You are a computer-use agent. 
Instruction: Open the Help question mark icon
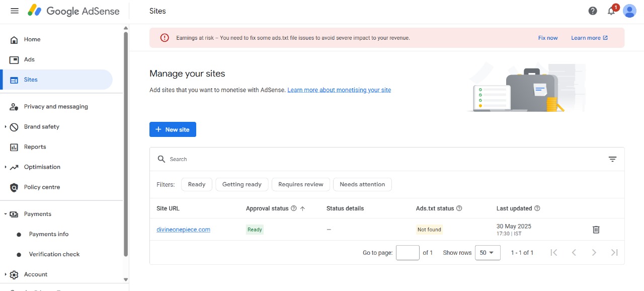[x=593, y=11]
